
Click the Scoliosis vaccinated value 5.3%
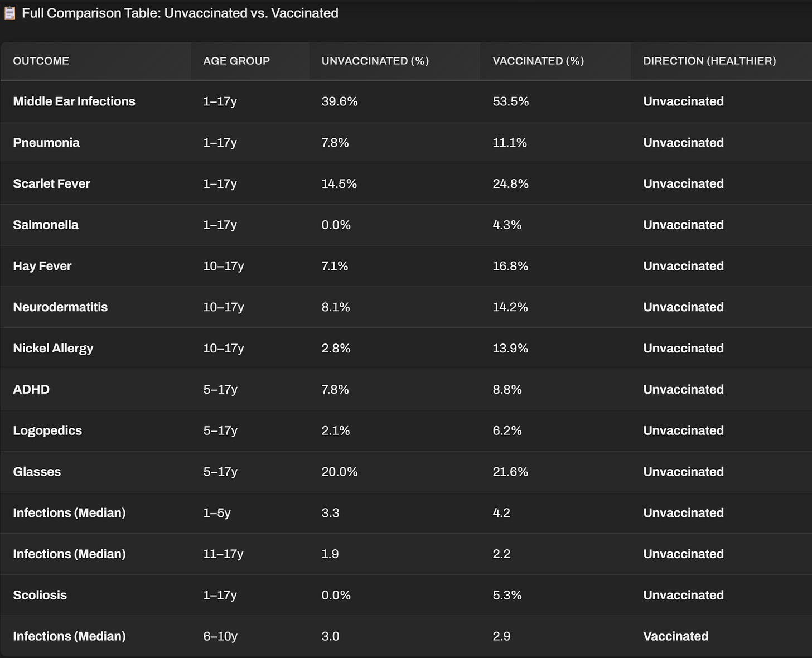[507, 596]
